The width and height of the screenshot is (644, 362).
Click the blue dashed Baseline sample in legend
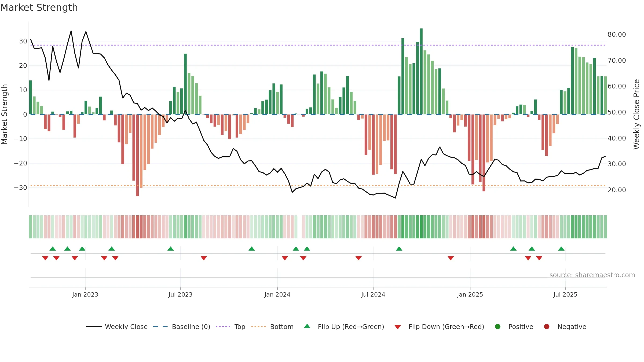(x=160, y=327)
